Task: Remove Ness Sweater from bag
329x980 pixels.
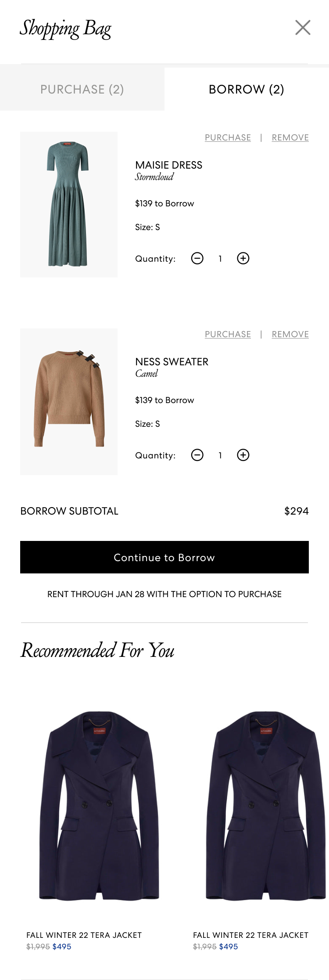Action: pyautogui.click(x=290, y=334)
